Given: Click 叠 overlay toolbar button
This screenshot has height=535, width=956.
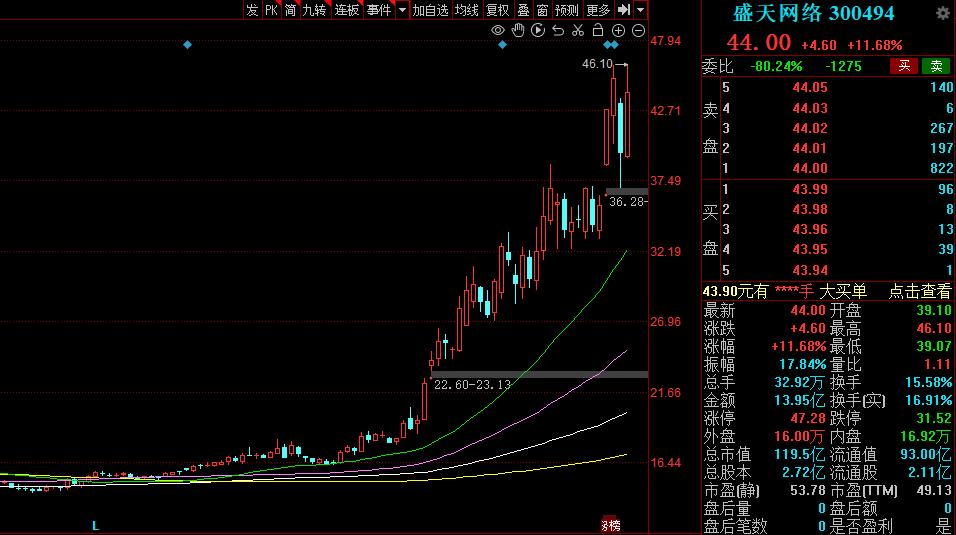Looking at the screenshot, I should [523, 10].
